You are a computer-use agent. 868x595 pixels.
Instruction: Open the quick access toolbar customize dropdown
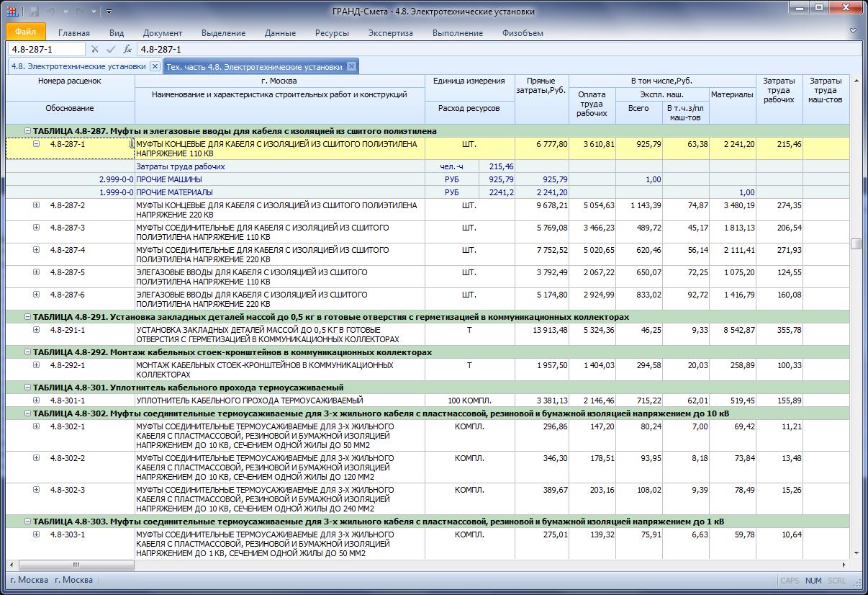click(x=109, y=12)
